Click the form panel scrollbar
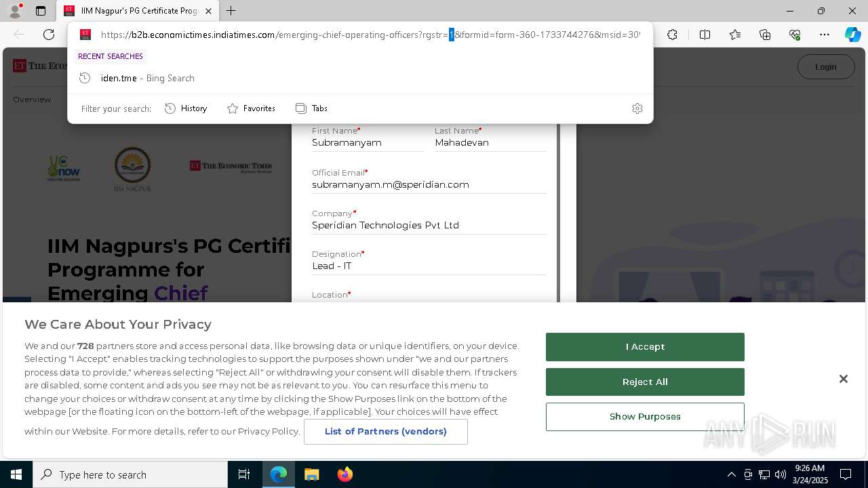 [558, 213]
